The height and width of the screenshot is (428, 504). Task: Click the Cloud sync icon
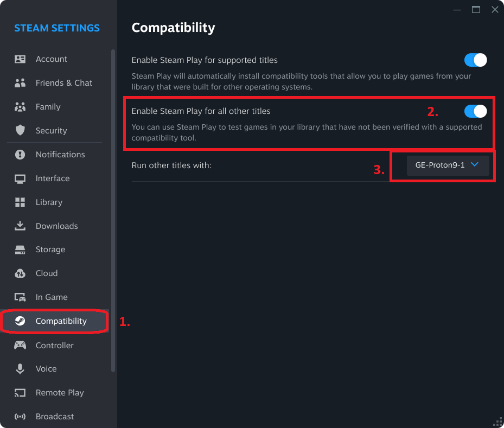pyautogui.click(x=20, y=273)
